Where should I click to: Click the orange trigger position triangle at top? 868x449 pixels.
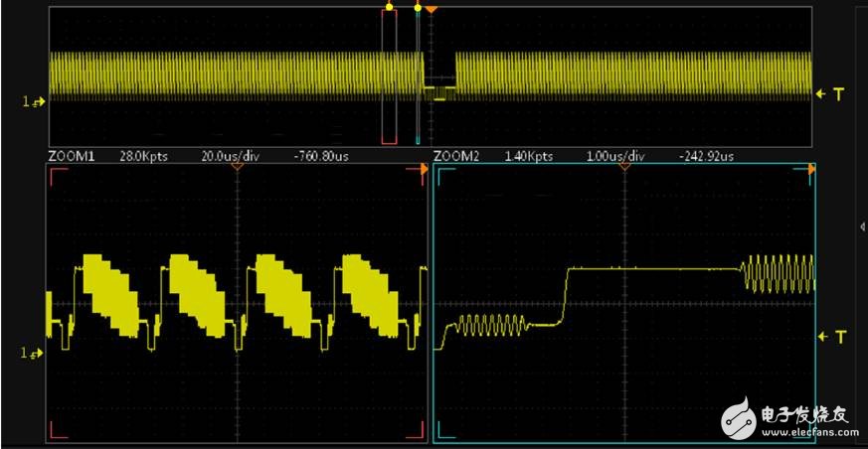pyautogui.click(x=431, y=9)
